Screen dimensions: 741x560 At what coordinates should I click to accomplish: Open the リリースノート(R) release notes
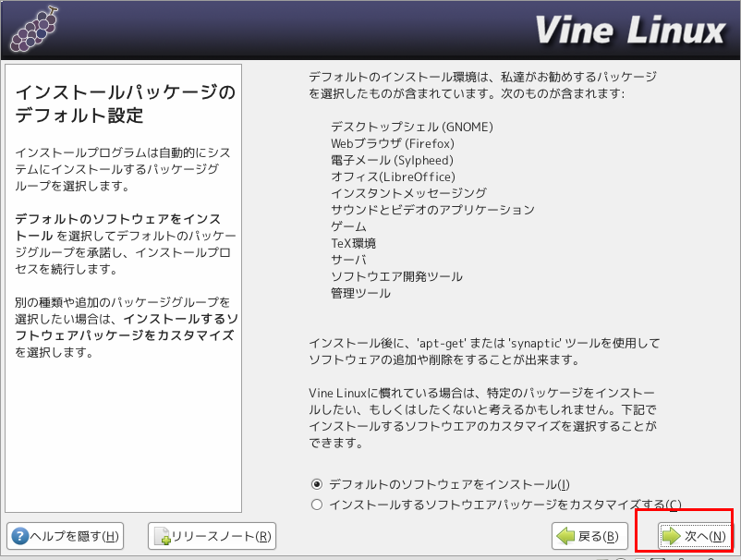pos(212,536)
